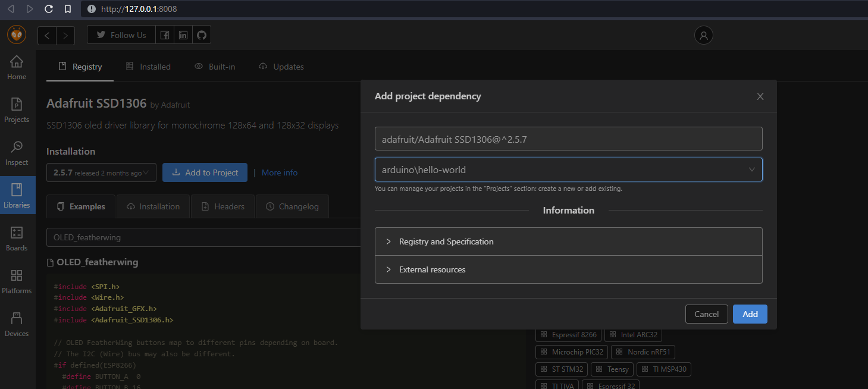Click the '#include <Adafruit_SSD1306.h>' code line
The image size is (868, 389).
(x=114, y=320)
